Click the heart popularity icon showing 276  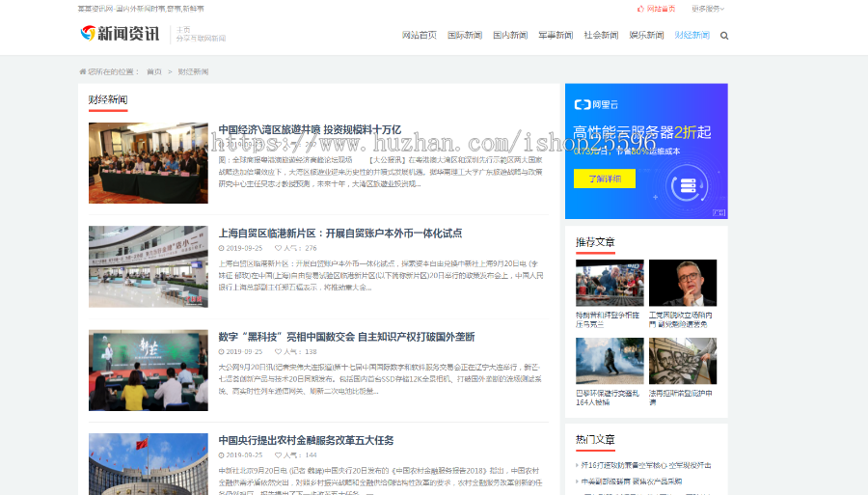pos(278,249)
